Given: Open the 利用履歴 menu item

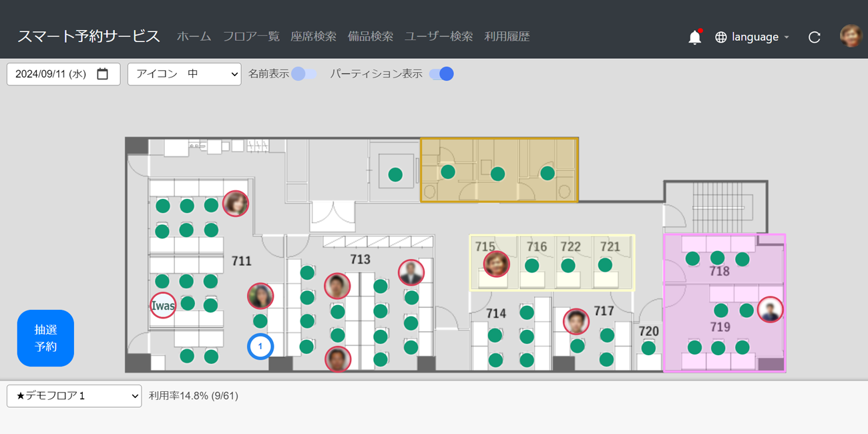Looking at the screenshot, I should [x=507, y=37].
